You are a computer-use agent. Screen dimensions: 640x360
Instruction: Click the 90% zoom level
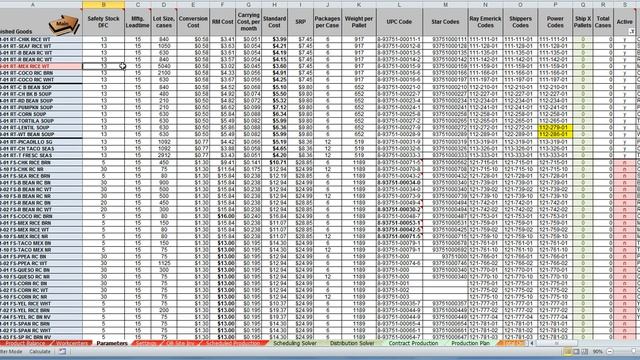[x=597, y=351]
